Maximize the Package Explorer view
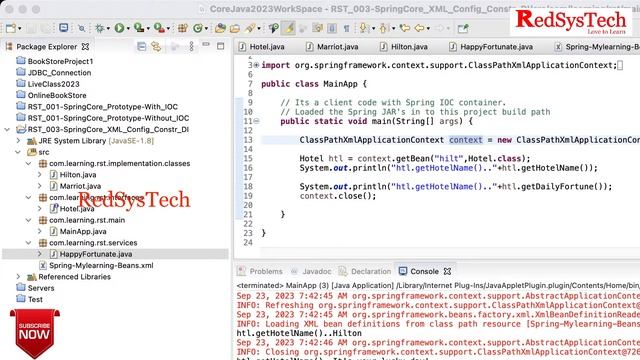 coord(221,46)
